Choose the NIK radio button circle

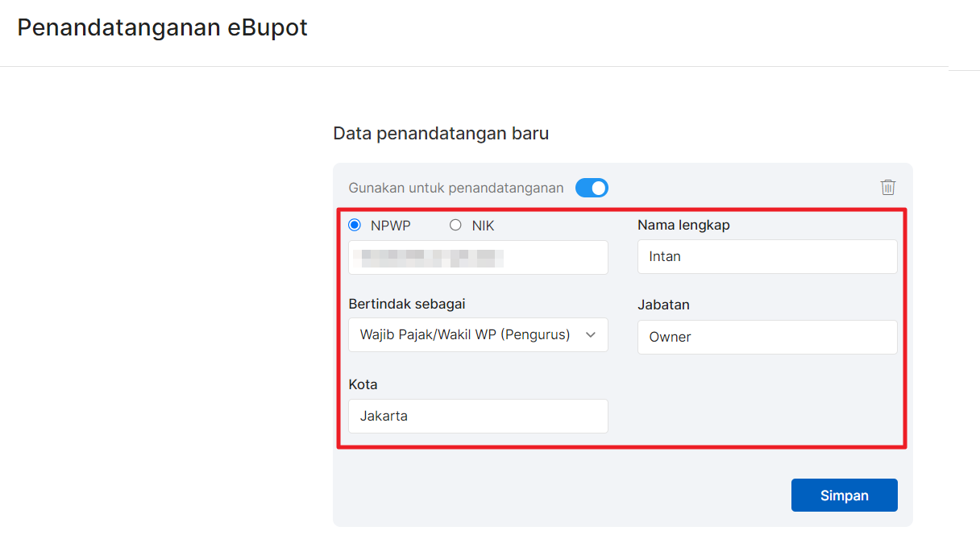tap(455, 226)
